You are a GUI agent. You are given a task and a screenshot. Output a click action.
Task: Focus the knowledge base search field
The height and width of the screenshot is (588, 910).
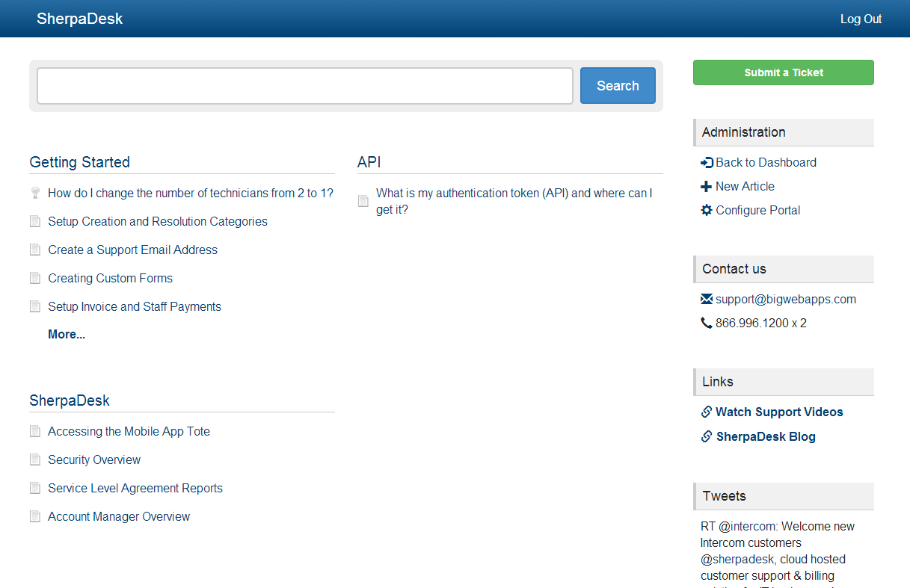pos(305,86)
